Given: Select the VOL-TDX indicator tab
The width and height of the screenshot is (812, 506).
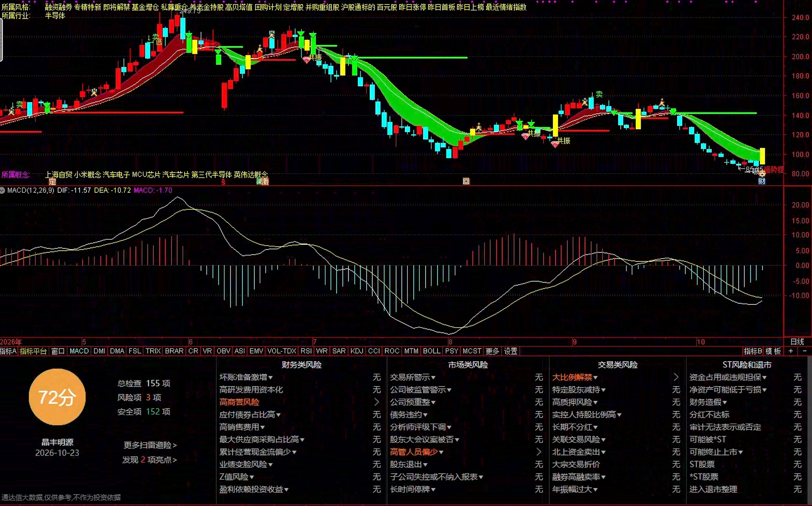Looking at the screenshot, I should 282,351.
